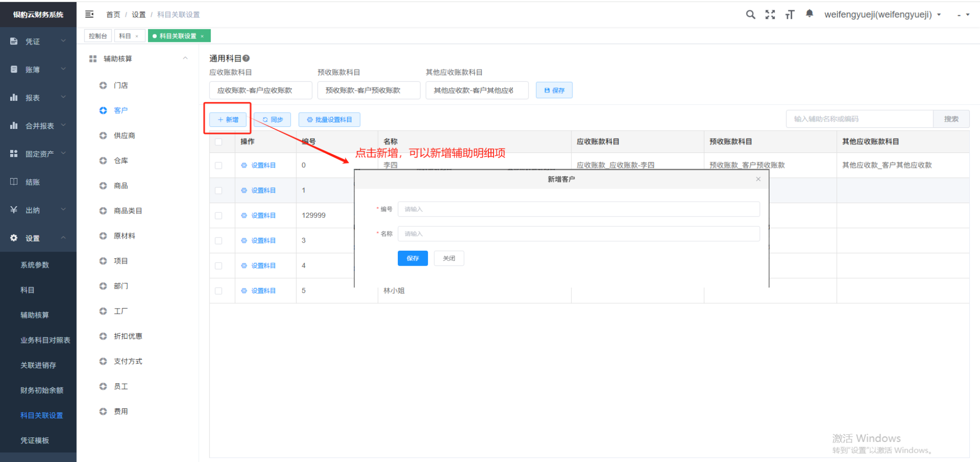Image resolution: width=980 pixels, height=462 pixels.
Task: Expand the 合并报表 sidebar menu chevron
Action: click(x=63, y=125)
